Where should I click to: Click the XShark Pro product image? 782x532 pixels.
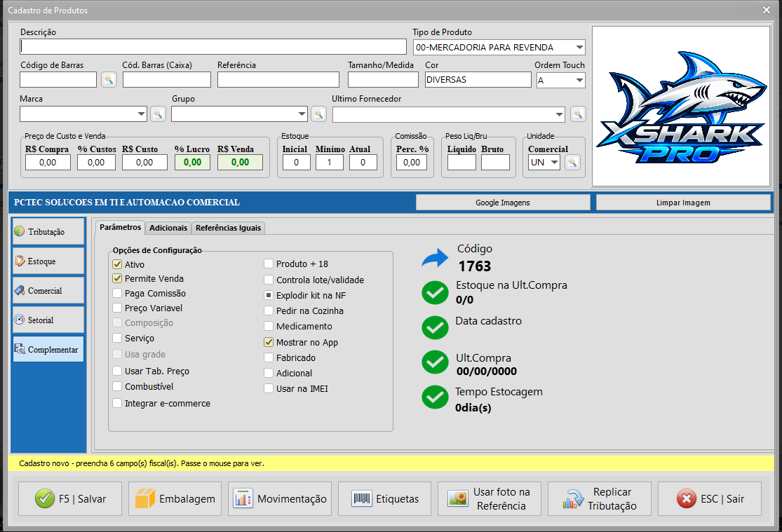coord(681,107)
